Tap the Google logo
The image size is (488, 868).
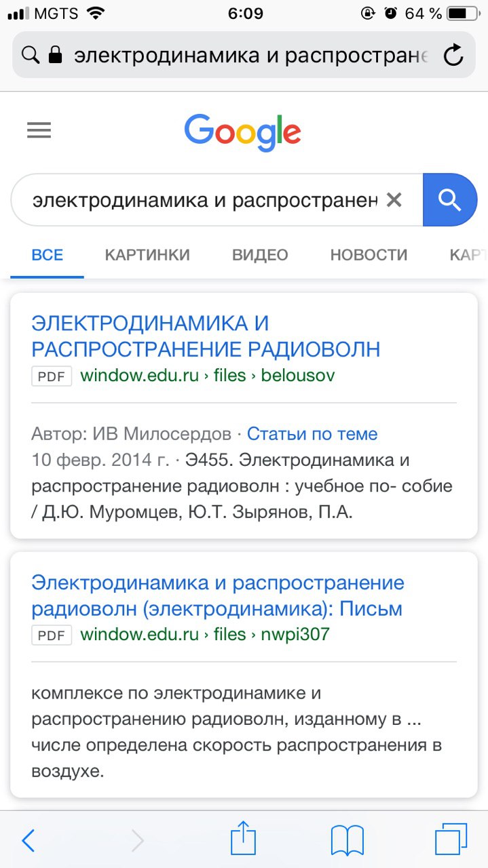[x=242, y=132]
